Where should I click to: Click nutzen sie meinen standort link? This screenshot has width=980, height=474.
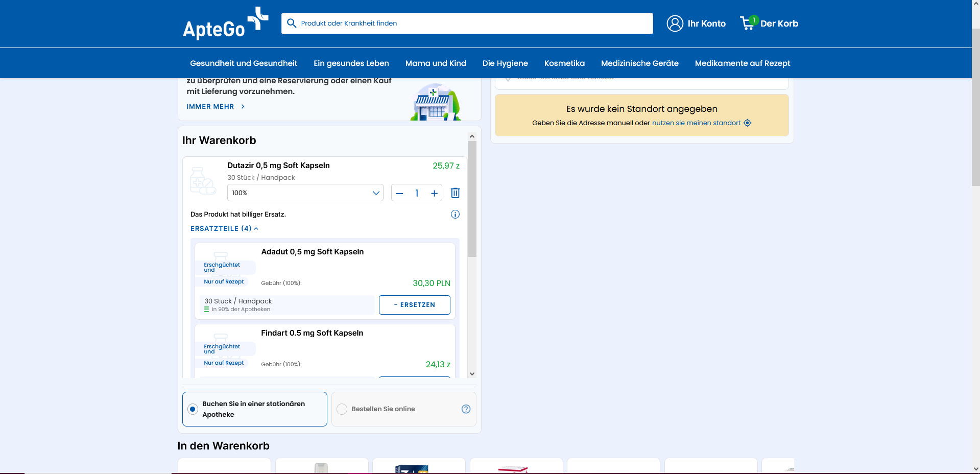[696, 123]
